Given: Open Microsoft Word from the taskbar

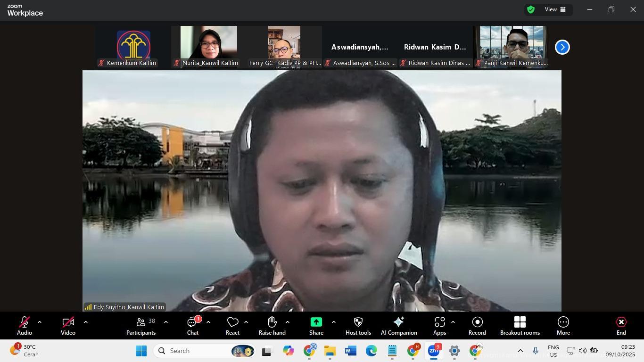Looking at the screenshot, I should click(350, 351).
